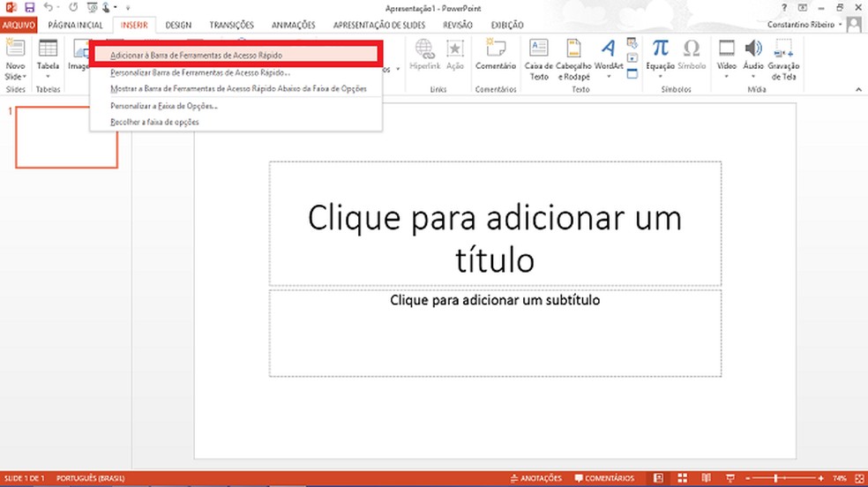
Task: Switch to PÁGINA INICIAL tab
Action: (75, 25)
